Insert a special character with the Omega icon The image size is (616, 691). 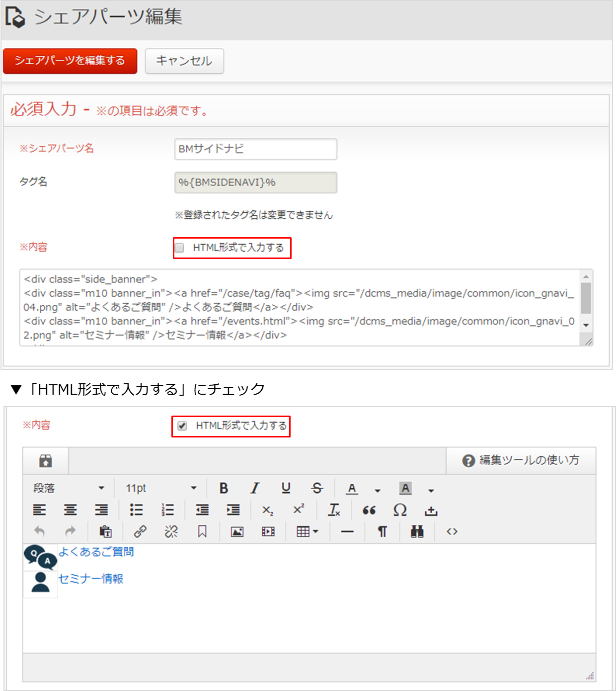point(400,510)
